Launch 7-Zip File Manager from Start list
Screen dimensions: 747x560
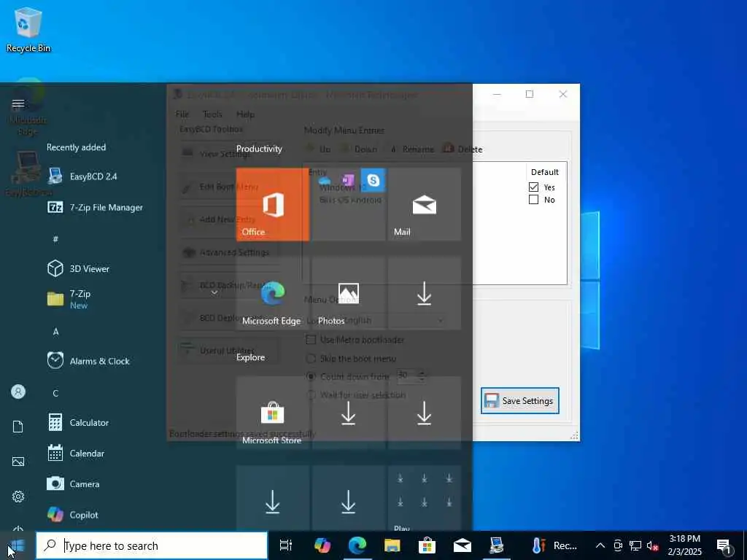(x=96, y=208)
